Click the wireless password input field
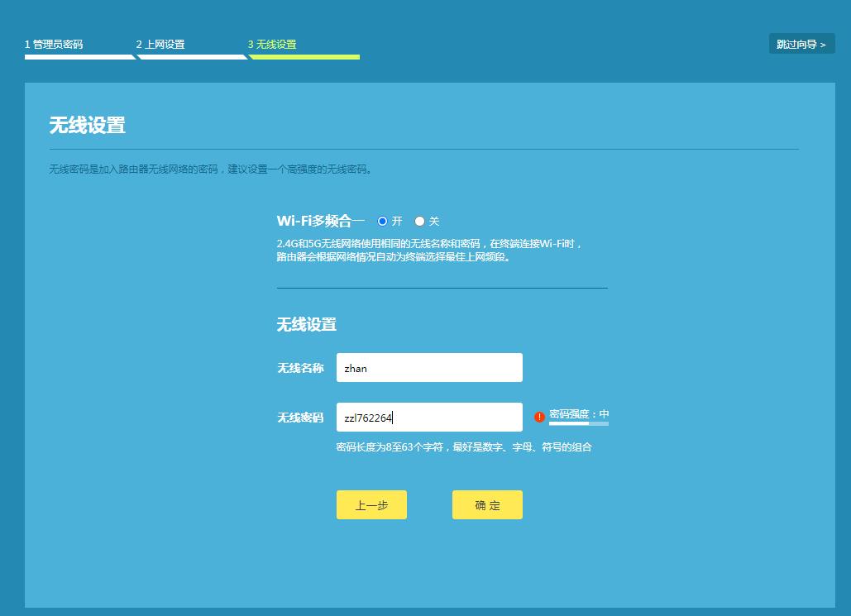The height and width of the screenshot is (616, 851). pyautogui.click(x=428, y=416)
